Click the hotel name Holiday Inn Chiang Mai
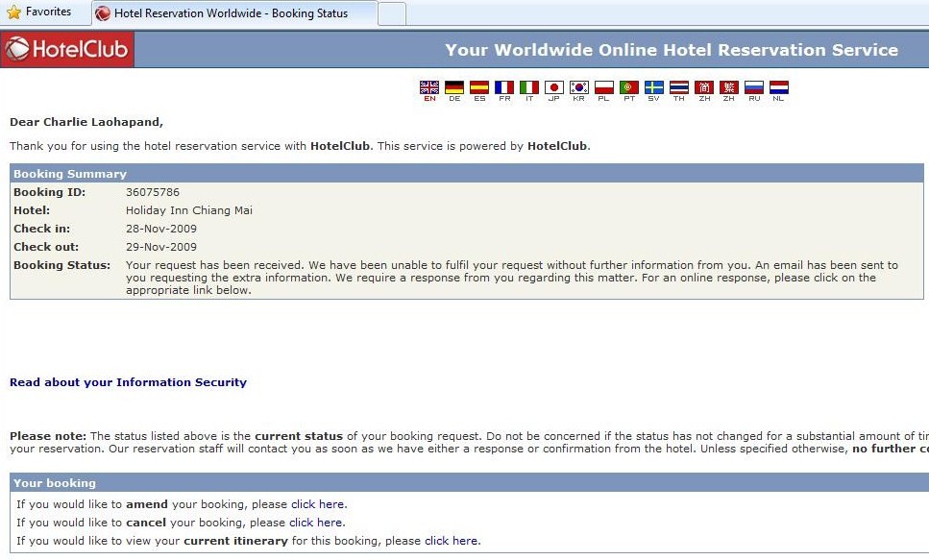 pos(189,210)
